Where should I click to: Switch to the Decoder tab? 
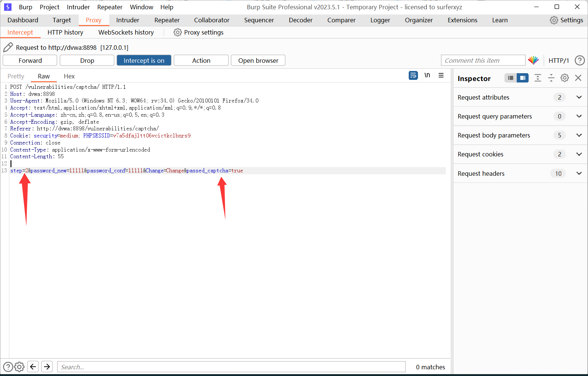(301, 20)
